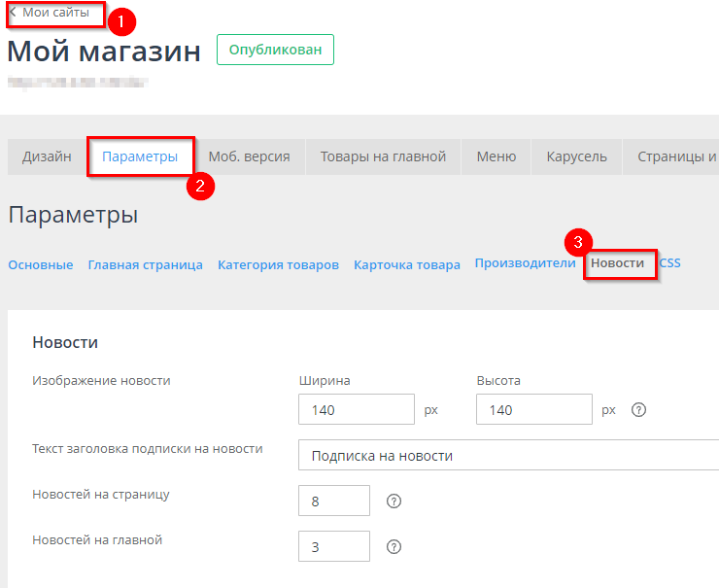Image resolution: width=719 pixels, height=588 pixels.
Task: Open Категория товаров settings
Action: pyautogui.click(x=278, y=265)
